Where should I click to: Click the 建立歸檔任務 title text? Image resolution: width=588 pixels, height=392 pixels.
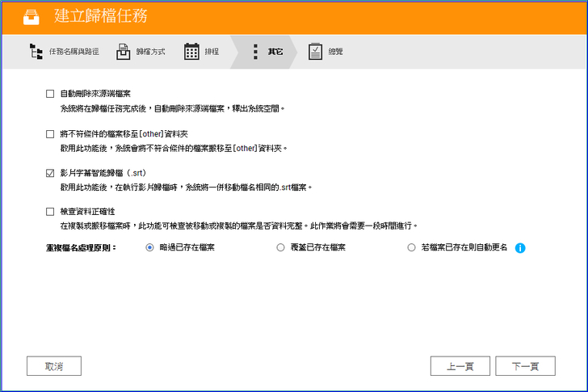(101, 16)
